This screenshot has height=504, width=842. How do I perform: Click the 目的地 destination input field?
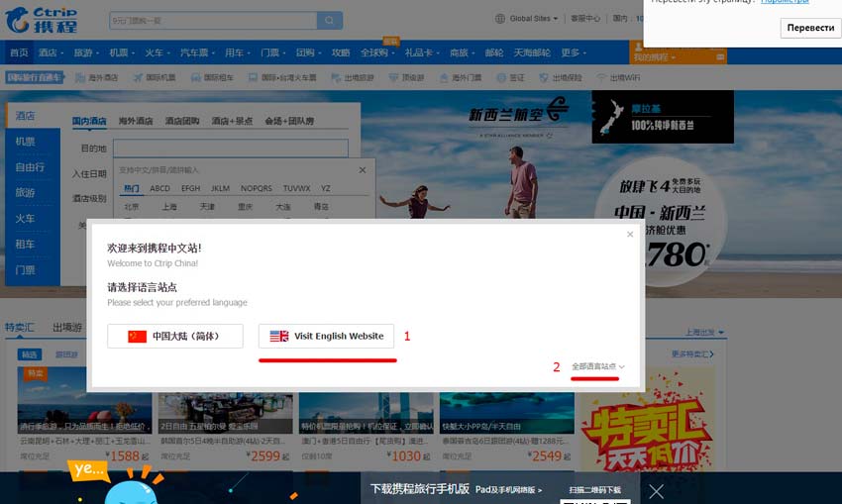click(230, 148)
